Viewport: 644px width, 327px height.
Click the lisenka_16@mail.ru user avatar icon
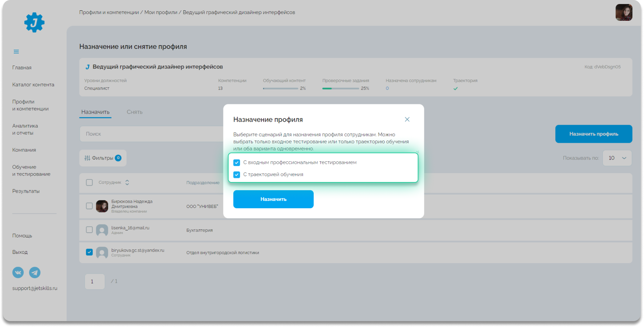click(x=102, y=230)
